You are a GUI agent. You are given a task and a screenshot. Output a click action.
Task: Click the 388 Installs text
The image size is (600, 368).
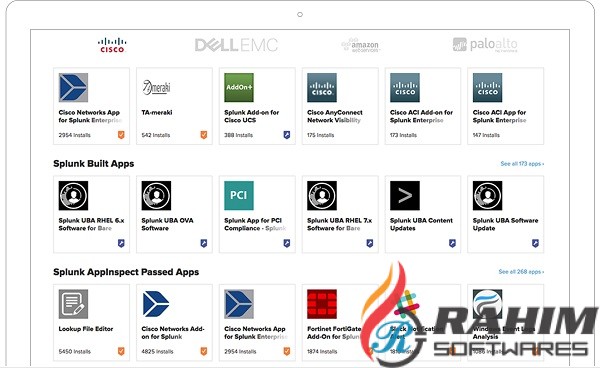pos(238,135)
